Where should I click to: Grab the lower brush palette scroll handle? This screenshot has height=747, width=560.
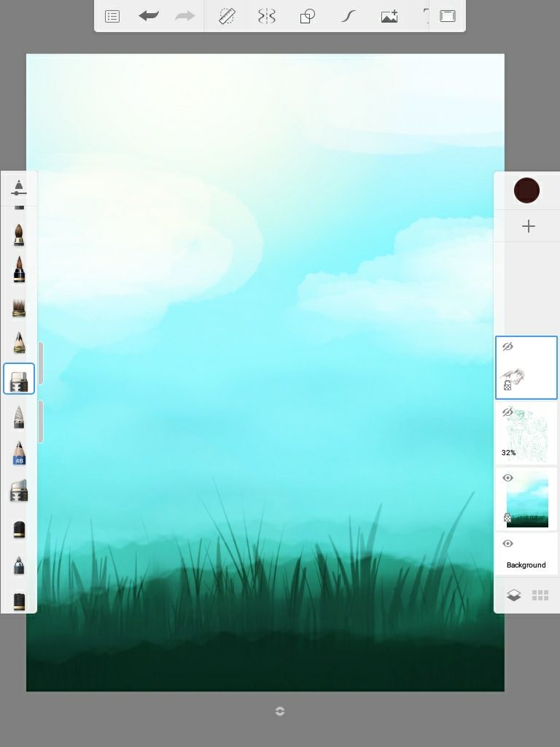point(41,422)
